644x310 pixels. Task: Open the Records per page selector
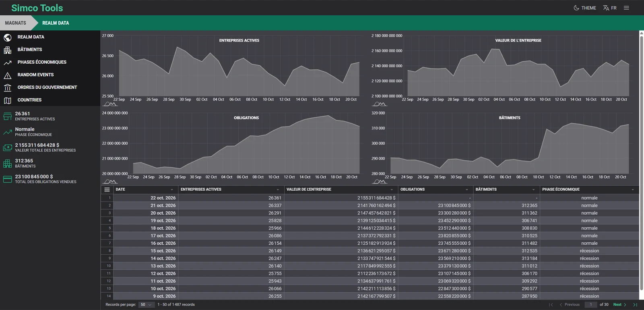coord(146,305)
